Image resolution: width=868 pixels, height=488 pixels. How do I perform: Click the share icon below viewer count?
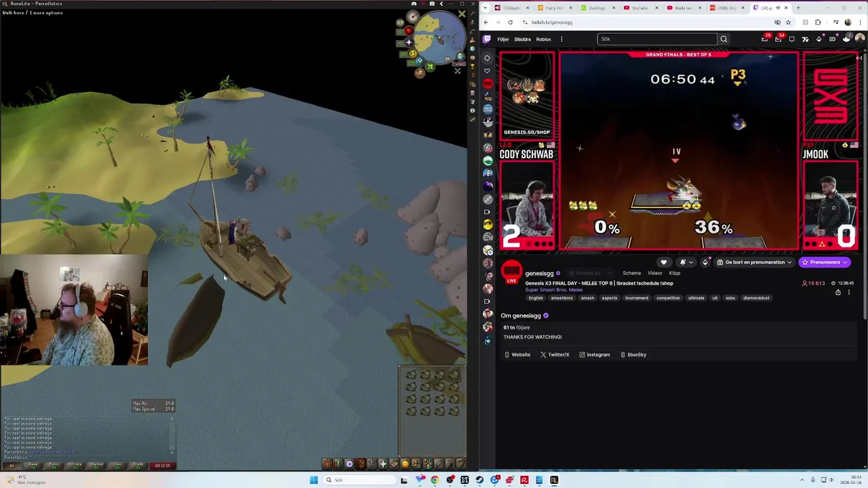pos(838,292)
